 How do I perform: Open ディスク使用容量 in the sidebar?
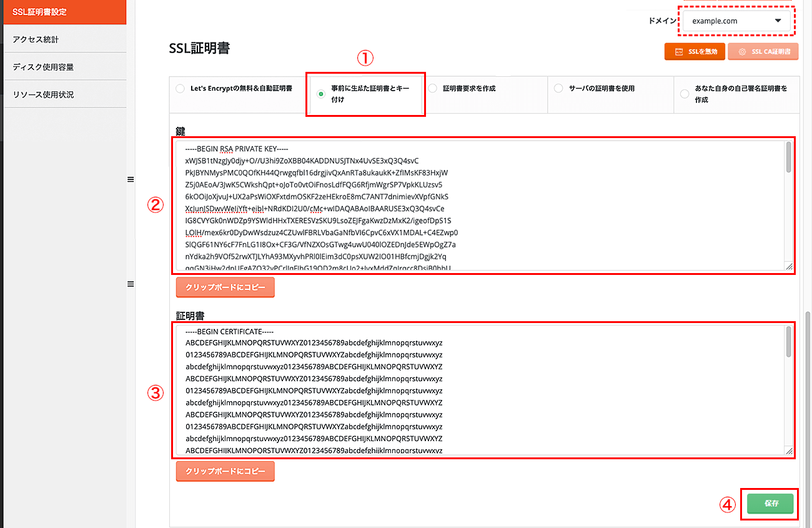pyautogui.click(x=65, y=67)
